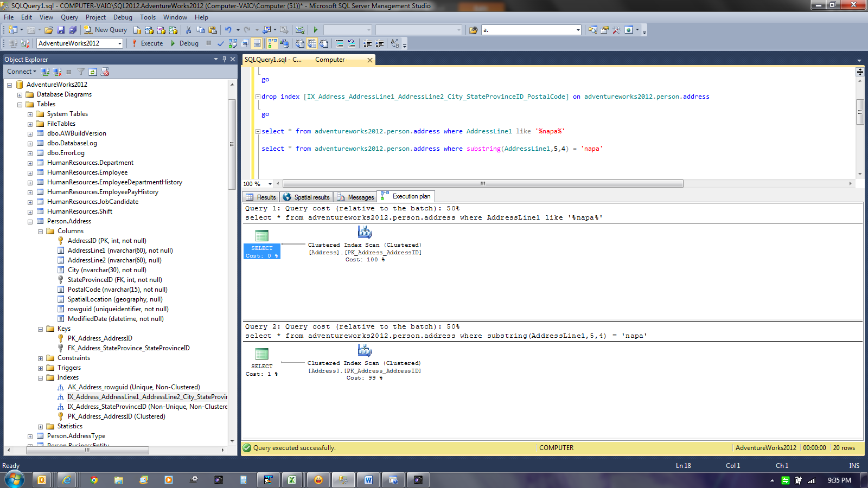Refresh the Object Explorer tree
Screen dimensions: 868x488
point(93,72)
